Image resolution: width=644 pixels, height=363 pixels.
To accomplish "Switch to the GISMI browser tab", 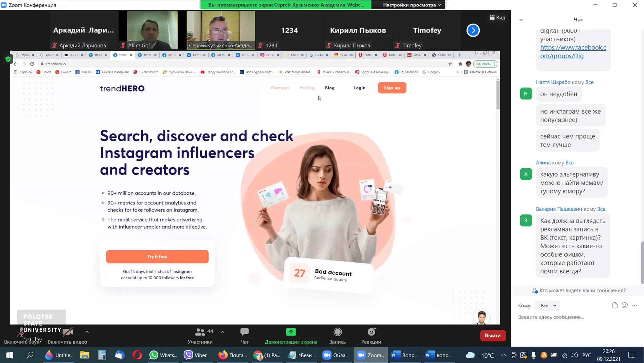I will [x=318, y=55].
